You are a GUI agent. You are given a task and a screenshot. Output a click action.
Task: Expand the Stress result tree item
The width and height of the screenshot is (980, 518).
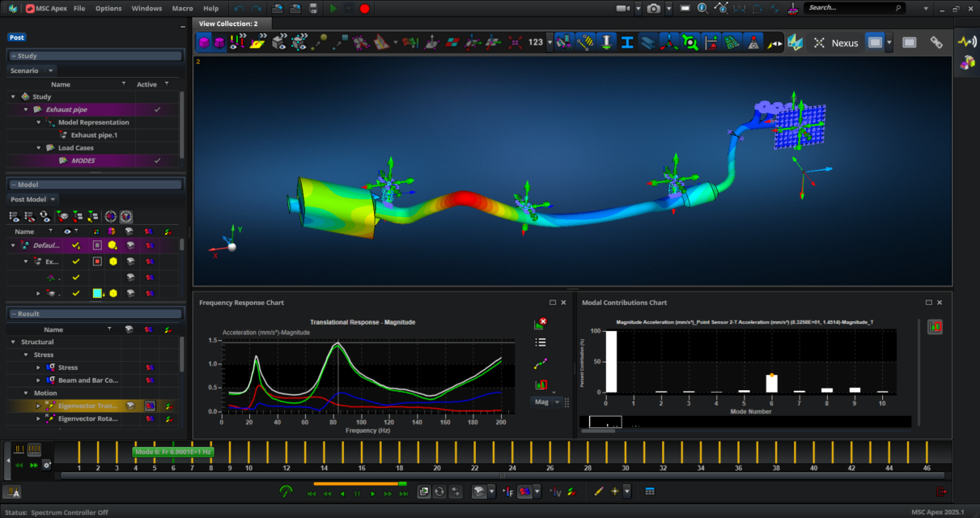[x=38, y=367]
